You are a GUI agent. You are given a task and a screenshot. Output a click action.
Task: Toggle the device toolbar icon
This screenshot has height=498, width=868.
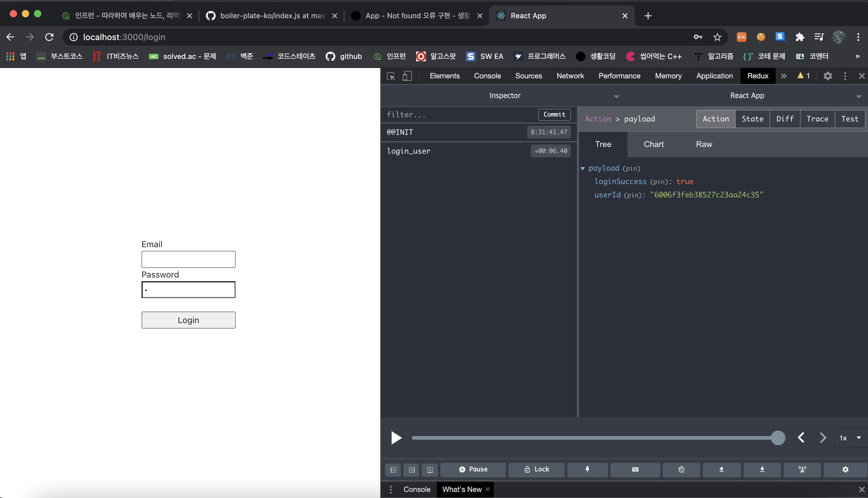[x=407, y=76]
